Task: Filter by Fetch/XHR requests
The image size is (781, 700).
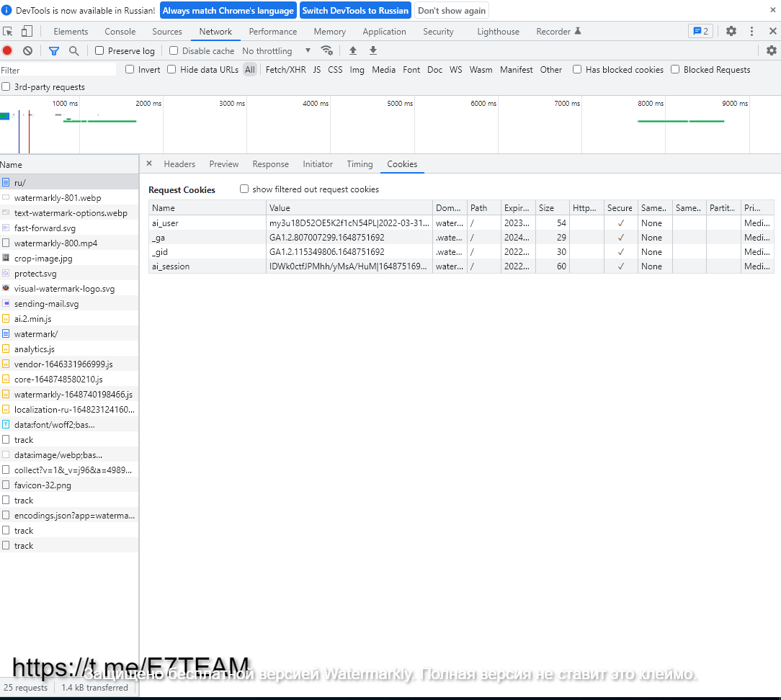Action: point(286,70)
